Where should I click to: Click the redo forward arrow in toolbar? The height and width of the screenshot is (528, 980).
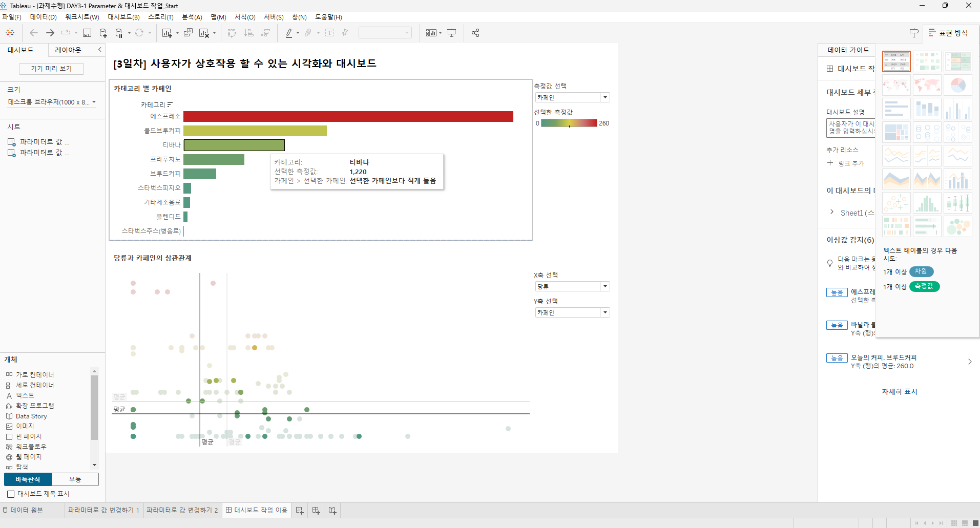point(50,33)
